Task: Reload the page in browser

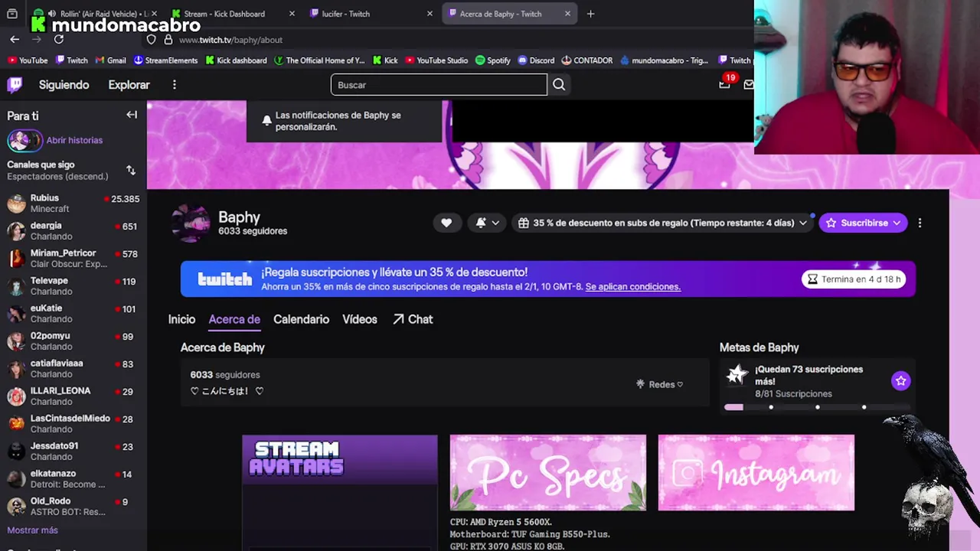Action: pos(59,40)
